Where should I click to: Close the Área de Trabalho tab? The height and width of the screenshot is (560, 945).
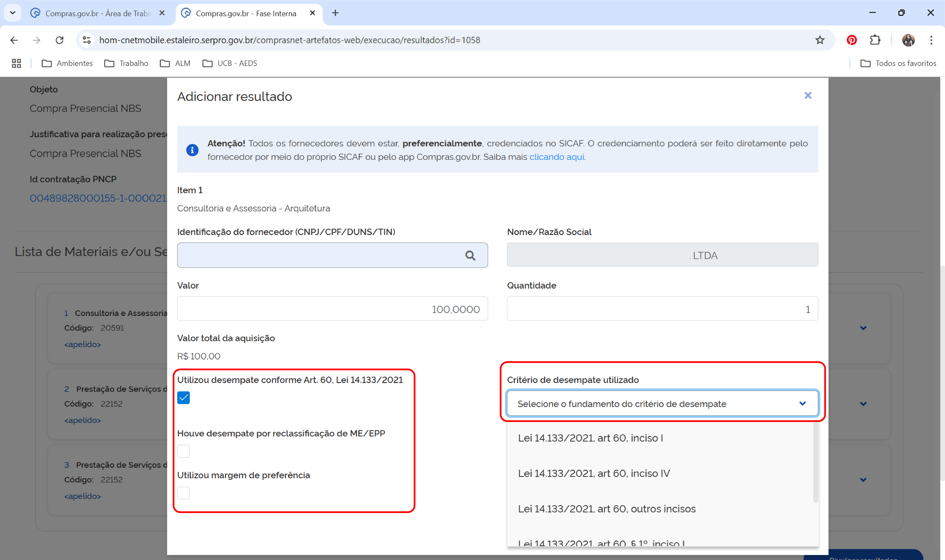pyautogui.click(x=162, y=13)
